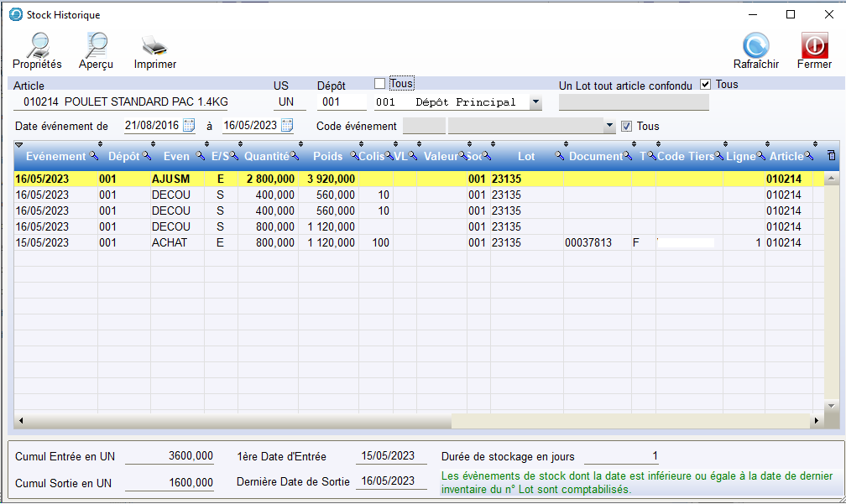Select the ACHAT row dated 15/05/2023
The height and width of the screenshot is (504, 846).
(x=168, y=242)
